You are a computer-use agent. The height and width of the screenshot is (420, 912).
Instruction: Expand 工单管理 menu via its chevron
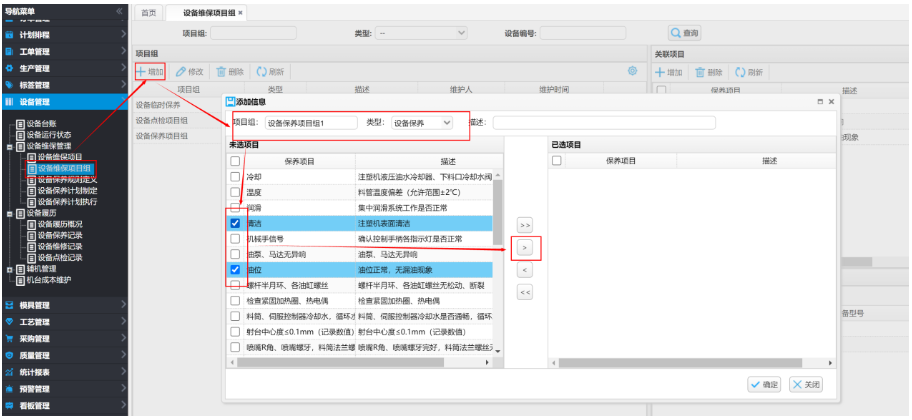(123, 52)
